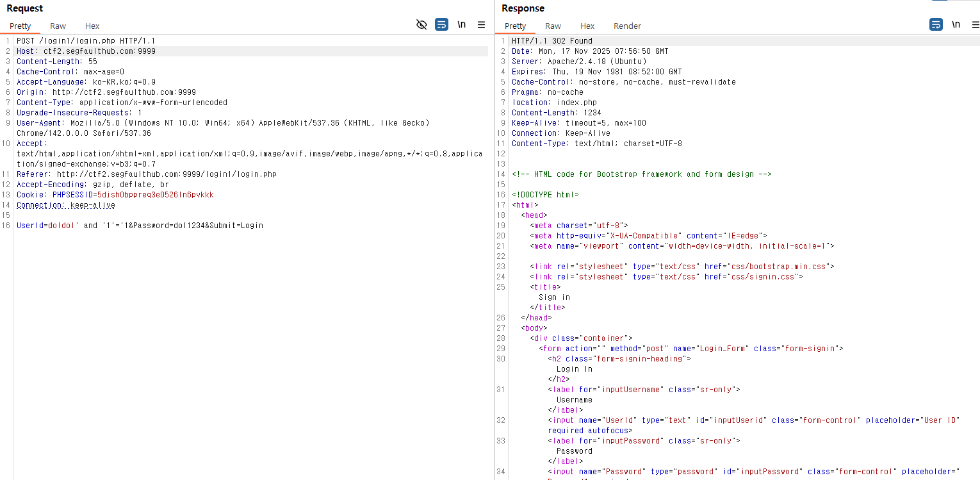
Task: Show non-printable characters in Request panel
Action: pos(461,25)
